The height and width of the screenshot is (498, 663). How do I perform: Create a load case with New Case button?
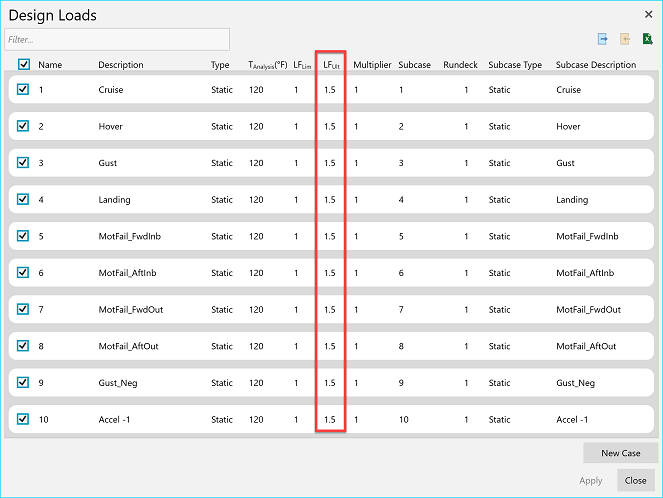(x=620, y=453)
